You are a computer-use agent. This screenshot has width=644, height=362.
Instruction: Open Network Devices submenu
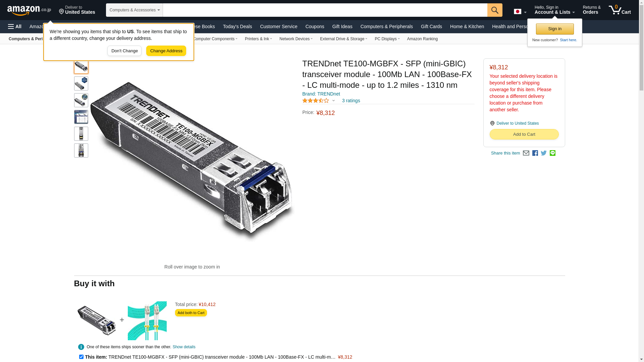(296, 39)
